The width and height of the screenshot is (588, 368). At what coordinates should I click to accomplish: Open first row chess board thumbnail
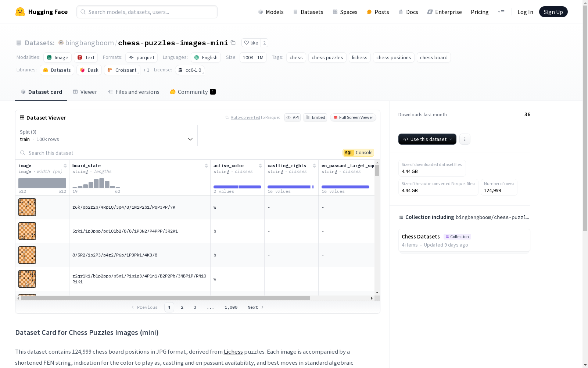[27, 207]
